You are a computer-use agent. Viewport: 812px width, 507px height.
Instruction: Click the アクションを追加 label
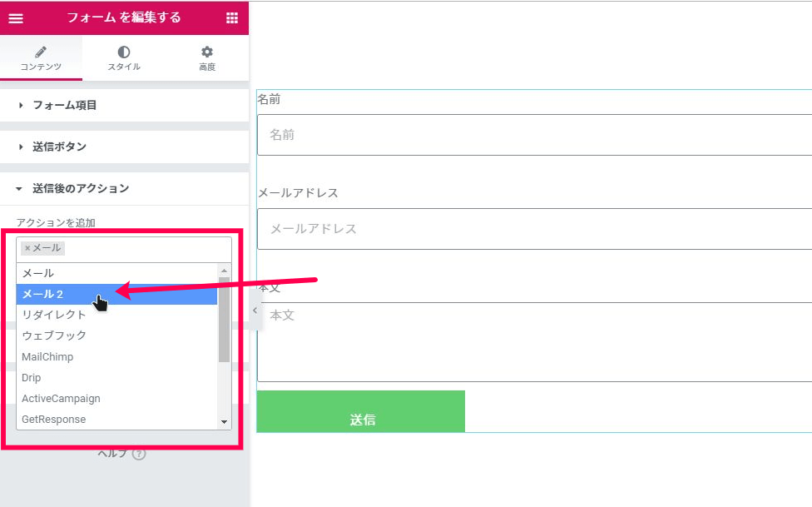56,223
